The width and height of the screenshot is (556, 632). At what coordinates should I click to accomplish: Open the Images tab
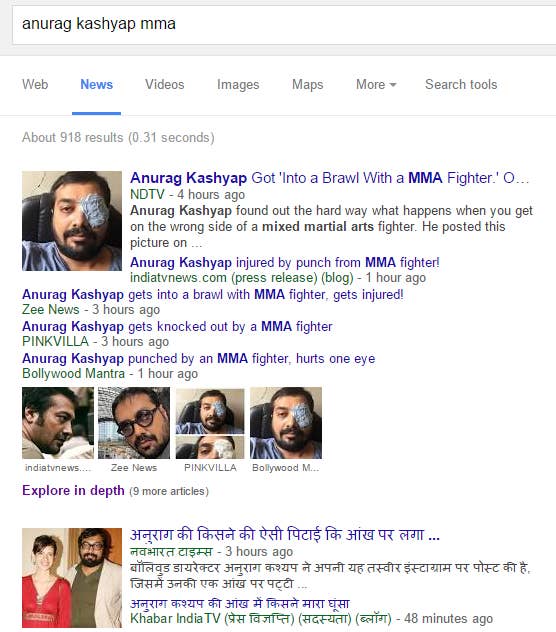[238, 85]
